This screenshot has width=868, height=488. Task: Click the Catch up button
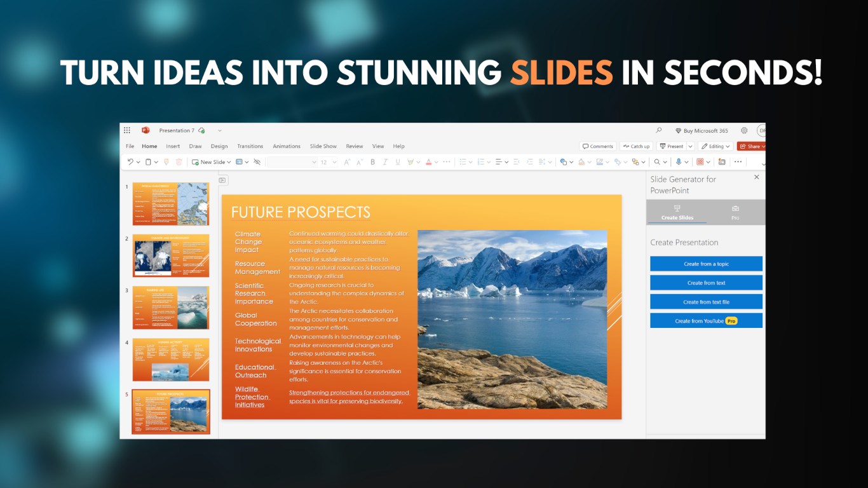[x=636, y=146]
